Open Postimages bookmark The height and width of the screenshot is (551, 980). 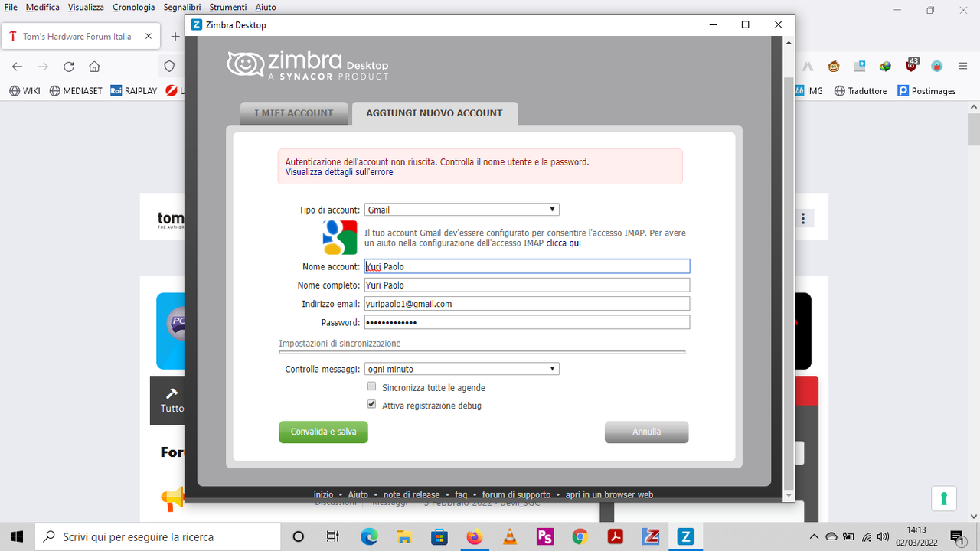coord(927,90)
